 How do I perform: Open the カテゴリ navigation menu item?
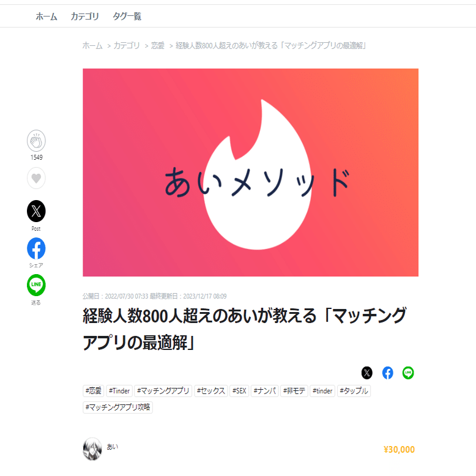[x=84, y=17]
